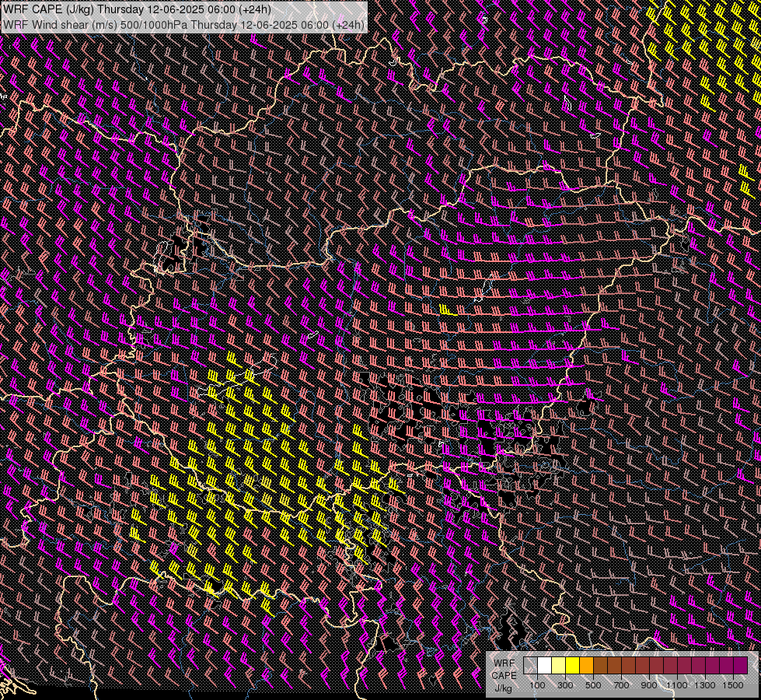This screenshot has height=700, width=761.
Task: Click the 1500 legend value
Action: tap(733, 685)
